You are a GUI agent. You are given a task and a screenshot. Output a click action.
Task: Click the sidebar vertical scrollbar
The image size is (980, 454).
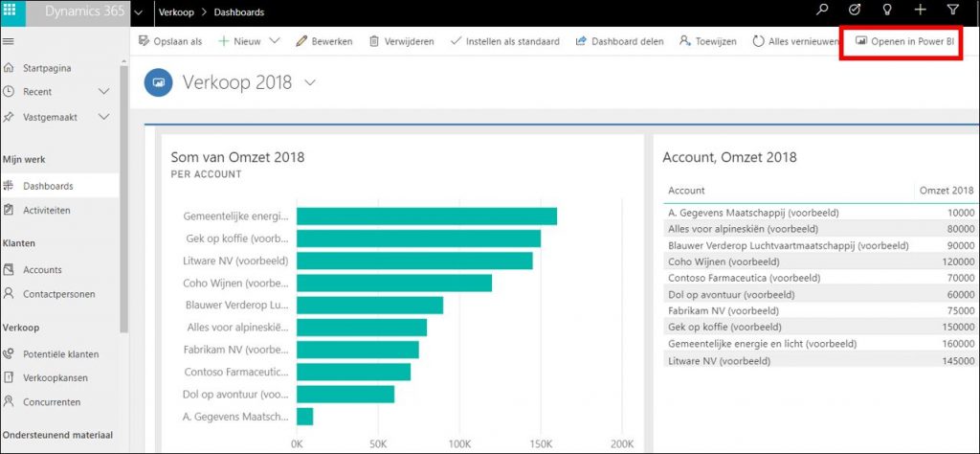(x=123, y=192)
